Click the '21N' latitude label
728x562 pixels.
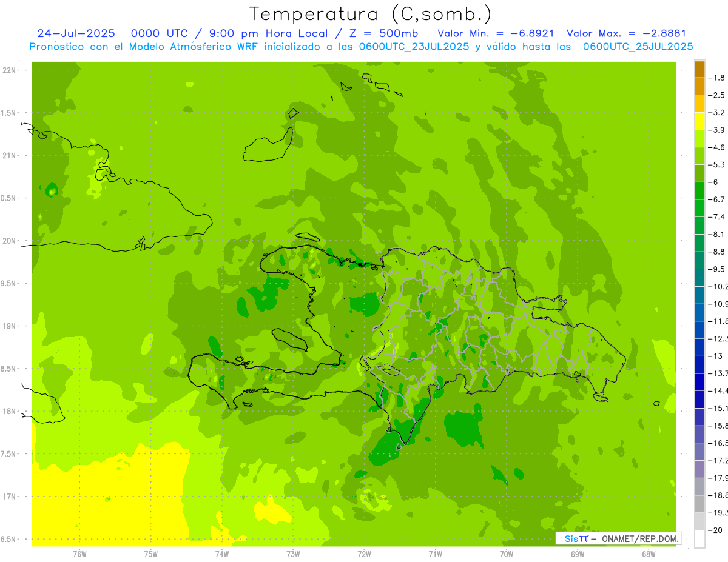[8, 156]
